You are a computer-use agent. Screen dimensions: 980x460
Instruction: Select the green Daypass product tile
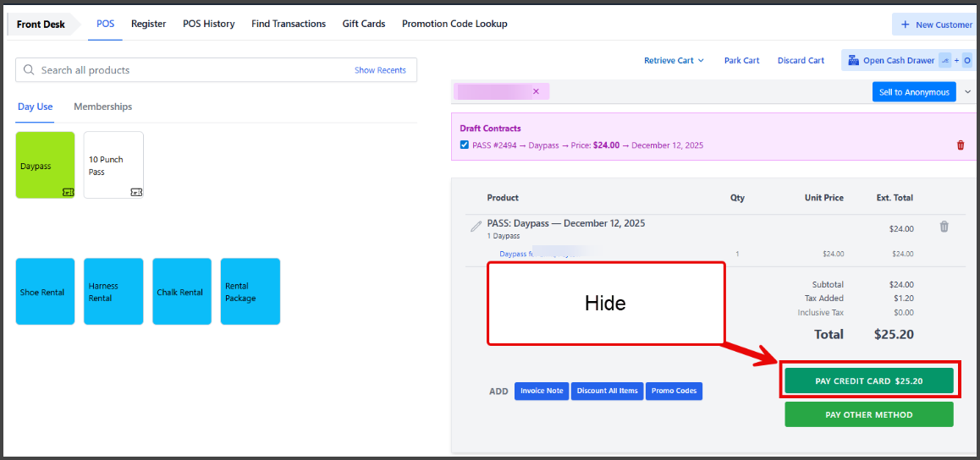45,165
